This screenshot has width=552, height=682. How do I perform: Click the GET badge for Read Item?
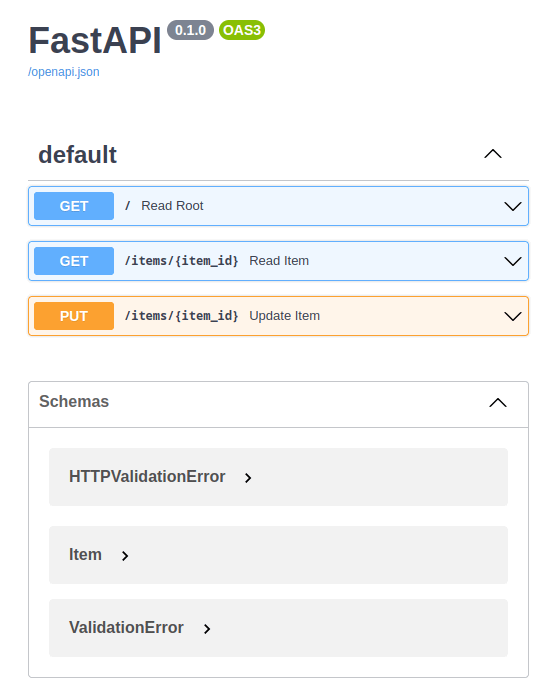(74, 261)
